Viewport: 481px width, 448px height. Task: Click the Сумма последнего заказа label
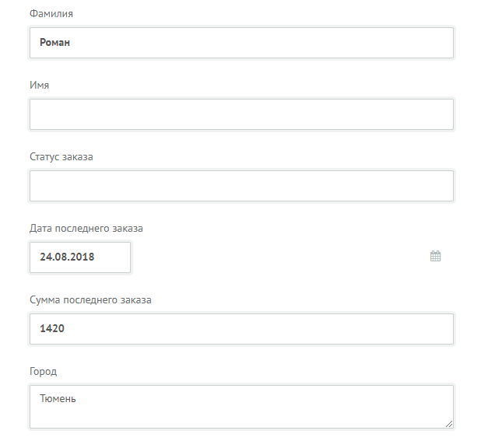pos(90,300)
